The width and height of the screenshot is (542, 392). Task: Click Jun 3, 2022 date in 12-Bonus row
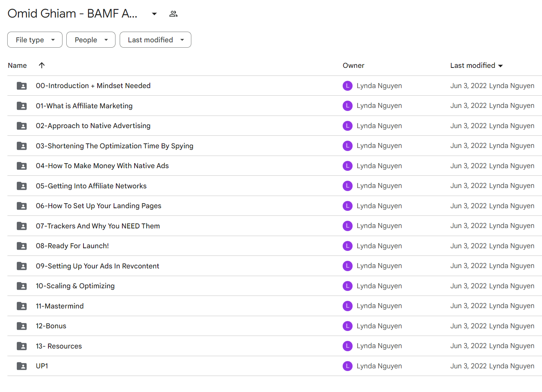click(x=468, y=326)
